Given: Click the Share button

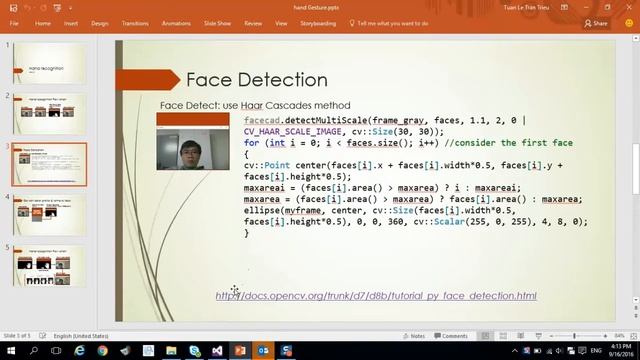Looking at the screenshot, I should (x=596, y=23).
